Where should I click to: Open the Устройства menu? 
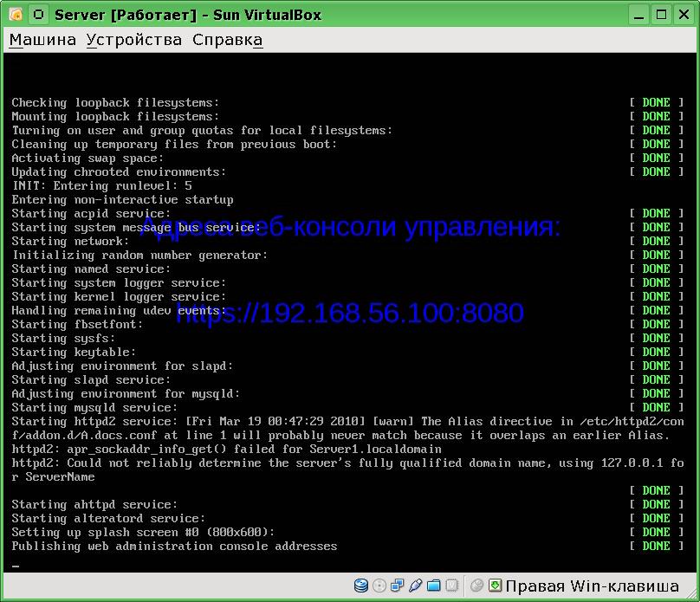click(134, 40)
